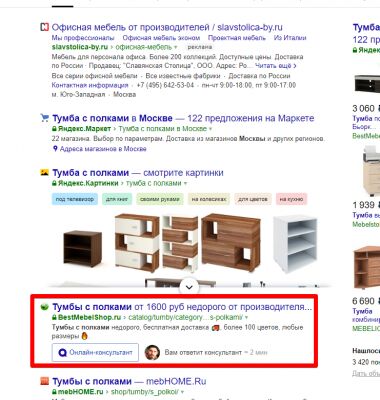Click the map pin icon near store addresses
This screenshot has width=380, height=400.
[x=55, y=148]
